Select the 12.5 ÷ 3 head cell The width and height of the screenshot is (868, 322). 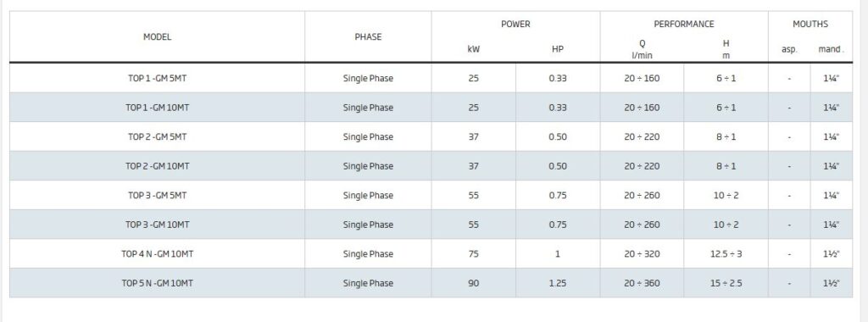pyautogui.click(x=726, y=254)
